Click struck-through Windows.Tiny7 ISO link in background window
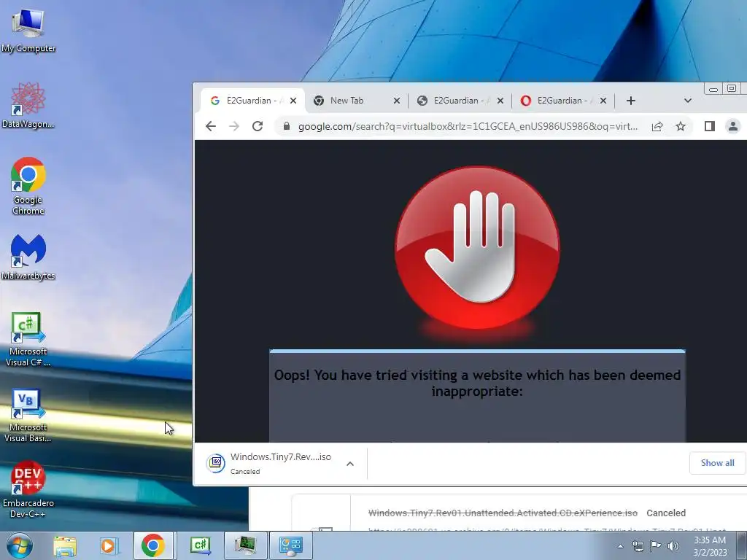 tap(503, 513)
